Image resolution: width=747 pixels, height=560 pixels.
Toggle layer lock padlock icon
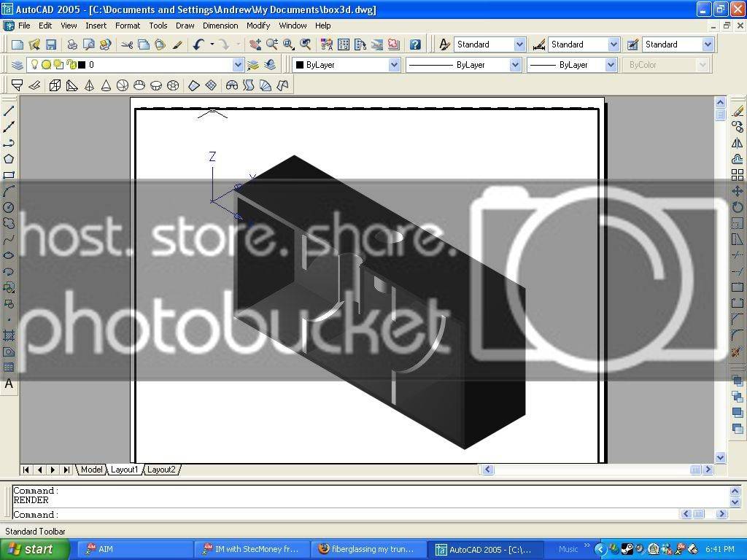click(x=71, y=65)
